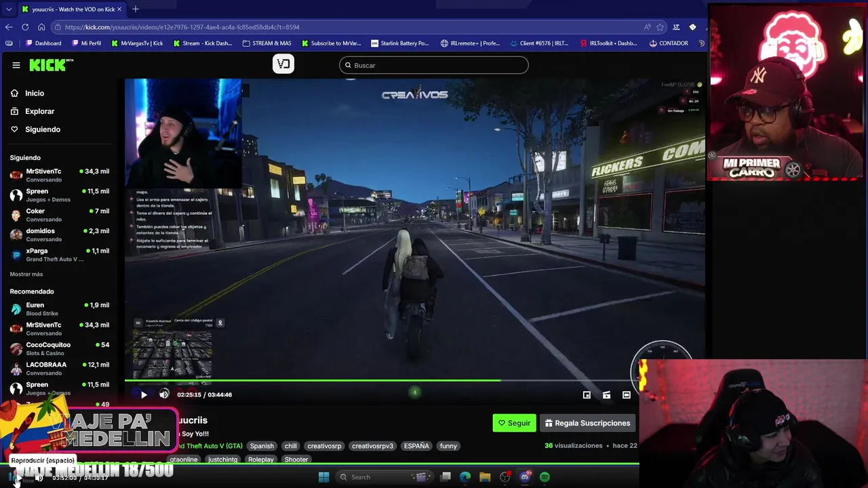Open Spotify from the taskbar
868x488 pixels.
545,477
